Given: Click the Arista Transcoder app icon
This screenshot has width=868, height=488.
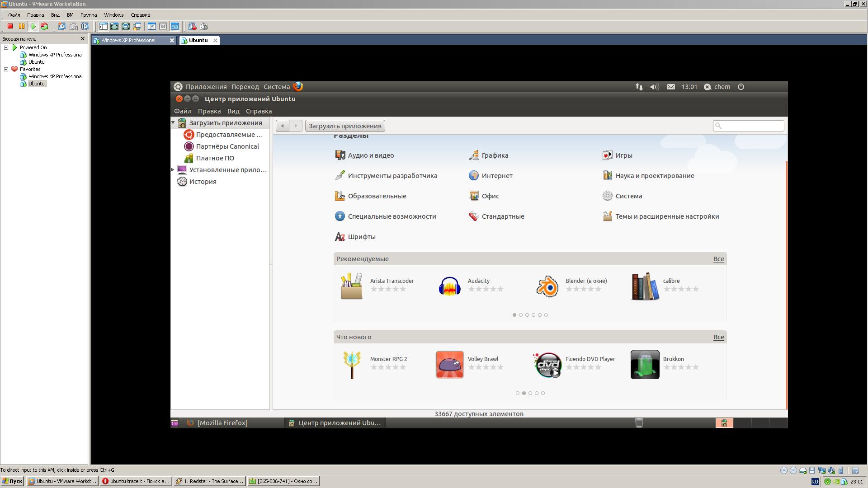Looking at the screenshot, I should [351, 286].
